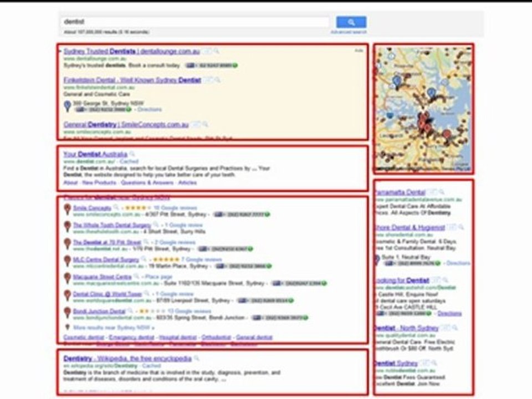The image size is (532, 399).
Task: Click the phone badge in the Smile Concepts row
Action: 242,214
